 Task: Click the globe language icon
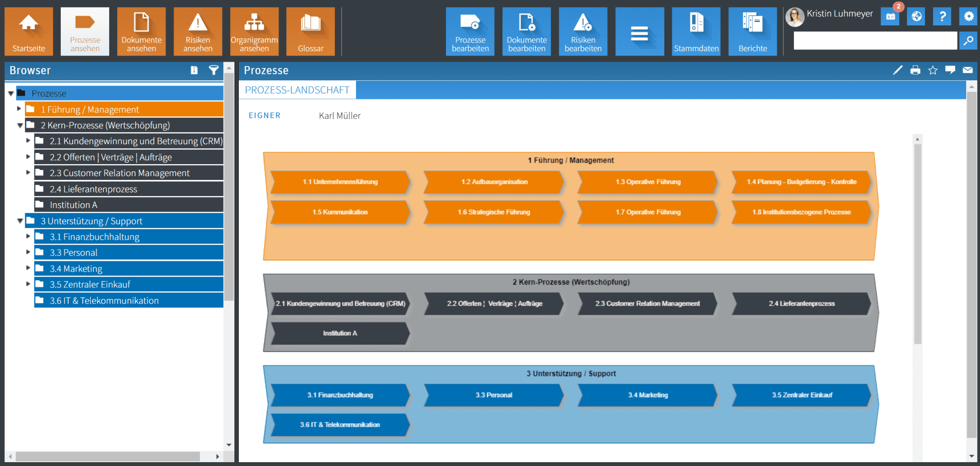916,16
